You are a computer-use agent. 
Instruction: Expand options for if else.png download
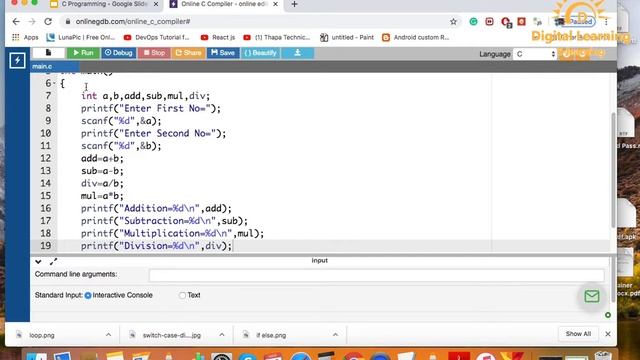335,335
